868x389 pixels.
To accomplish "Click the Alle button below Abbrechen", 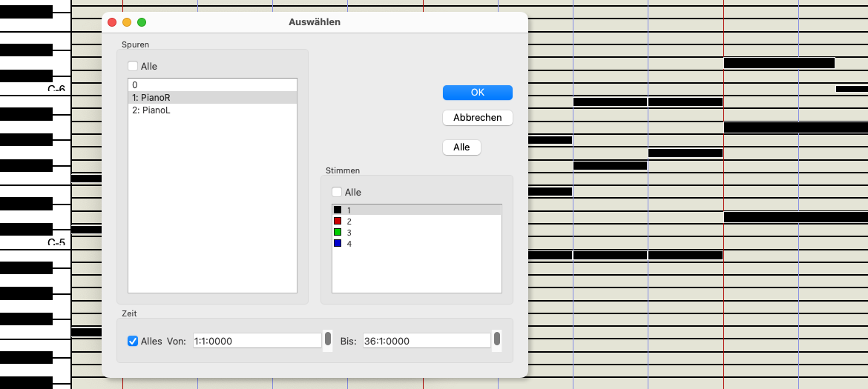I will pyautogui.click(x=461, y=147).
